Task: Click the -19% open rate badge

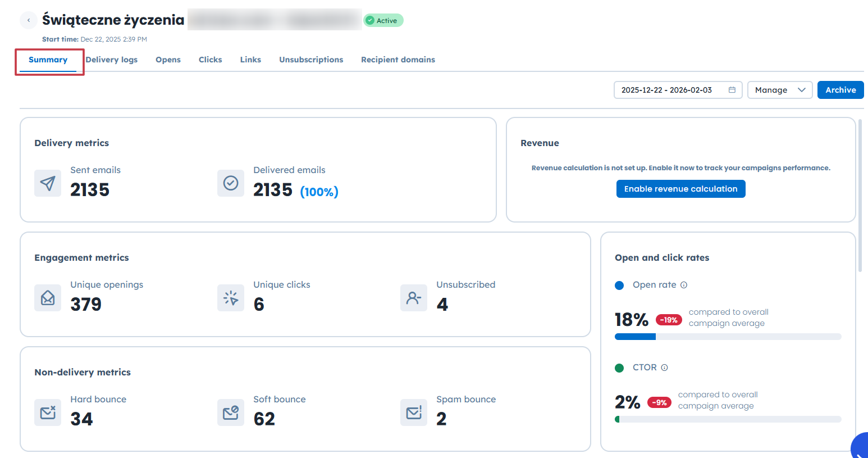Action: (669, 320)
